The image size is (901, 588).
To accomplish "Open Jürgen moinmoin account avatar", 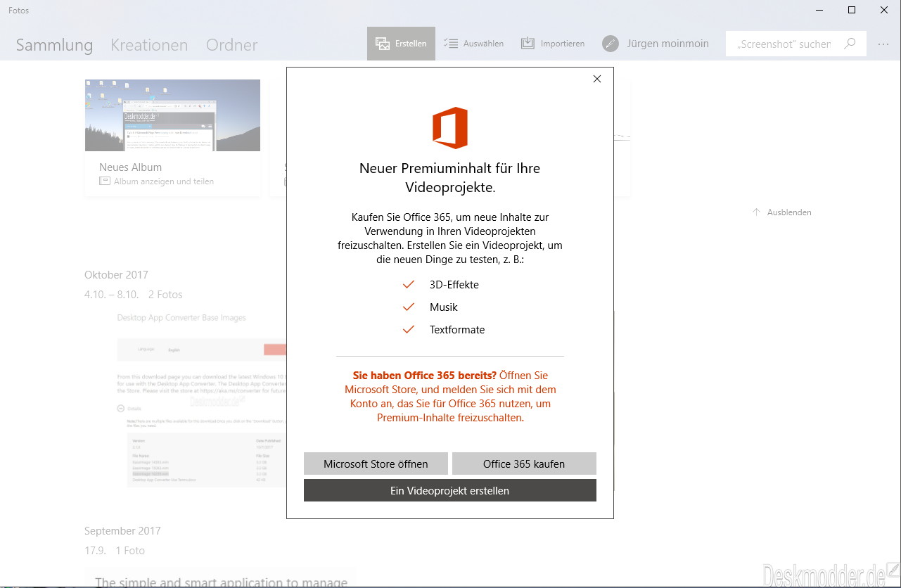I will click(611, 44).
